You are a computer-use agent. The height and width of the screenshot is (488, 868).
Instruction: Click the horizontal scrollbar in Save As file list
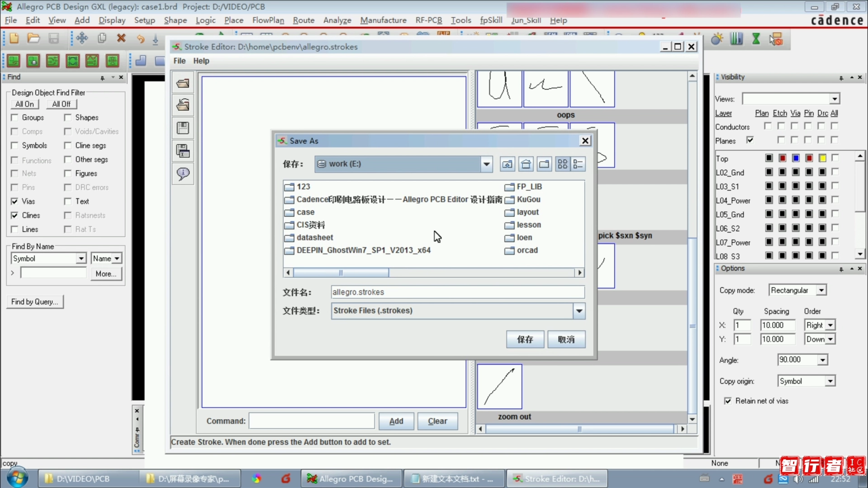pos(434,273)
